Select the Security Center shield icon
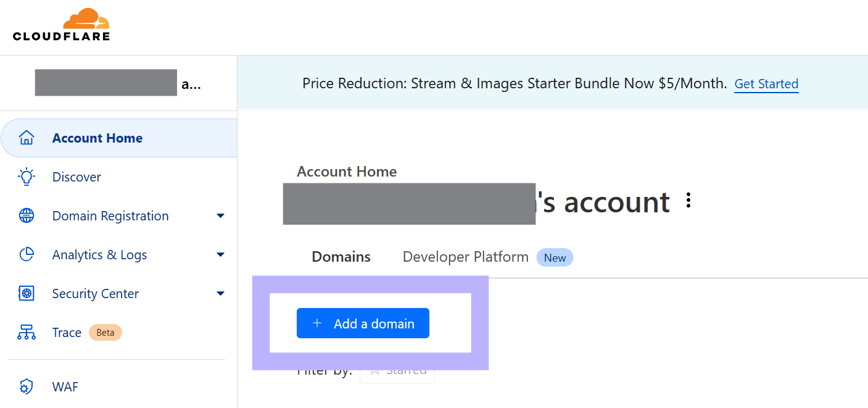868x408 pixels. click(x=27, y=293)
